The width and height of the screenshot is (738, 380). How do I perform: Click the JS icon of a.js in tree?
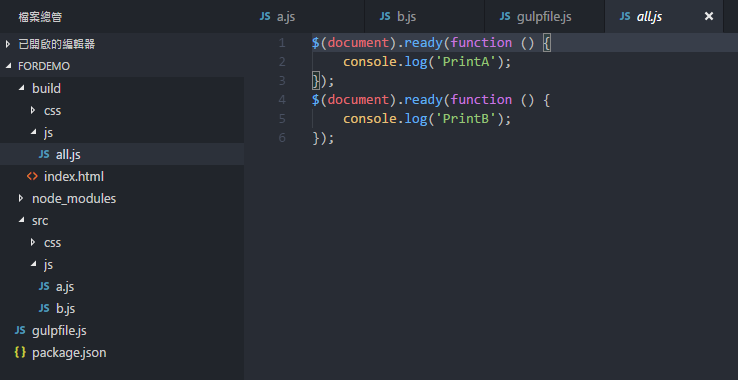44,286
